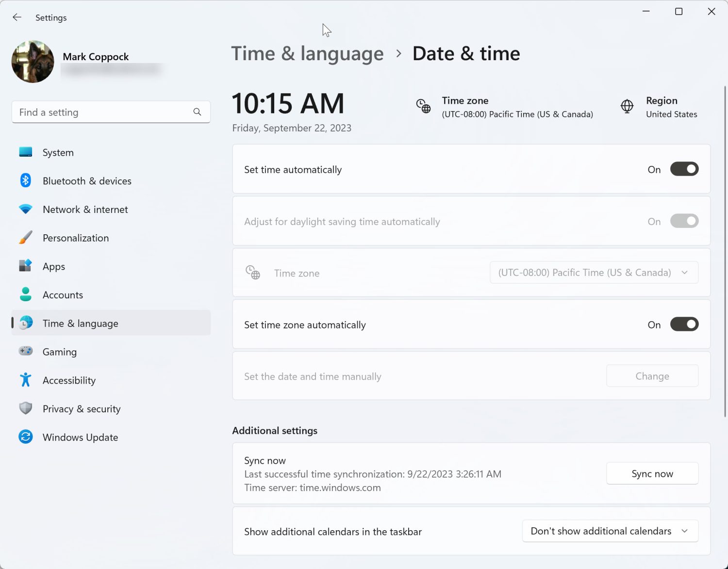Click Mark Coppock's profile picture

click(33, 62)
